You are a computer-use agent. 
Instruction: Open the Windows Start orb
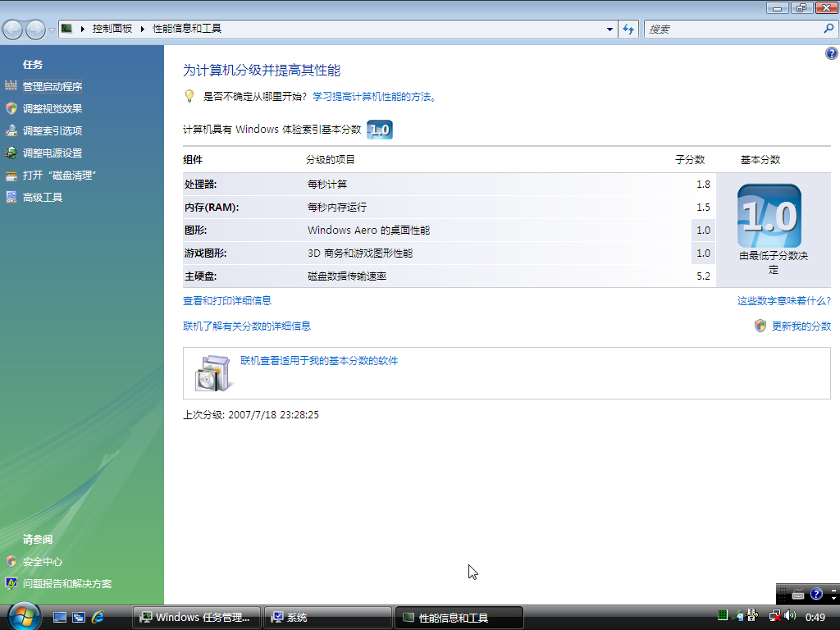[24, 616]
